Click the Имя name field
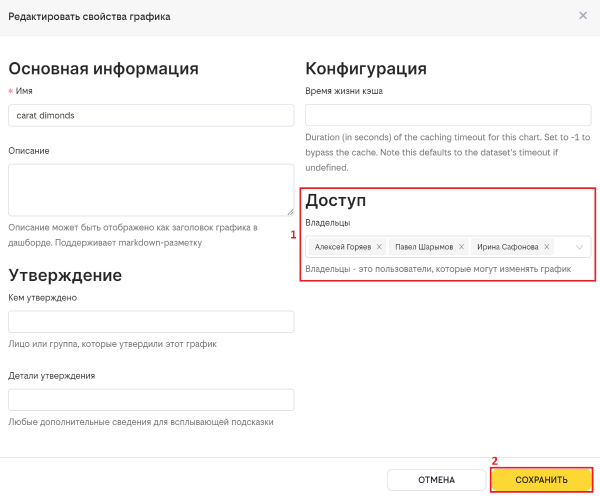This screenshot has width=600, height=500. pyautogui.click(x=151, y=116)
